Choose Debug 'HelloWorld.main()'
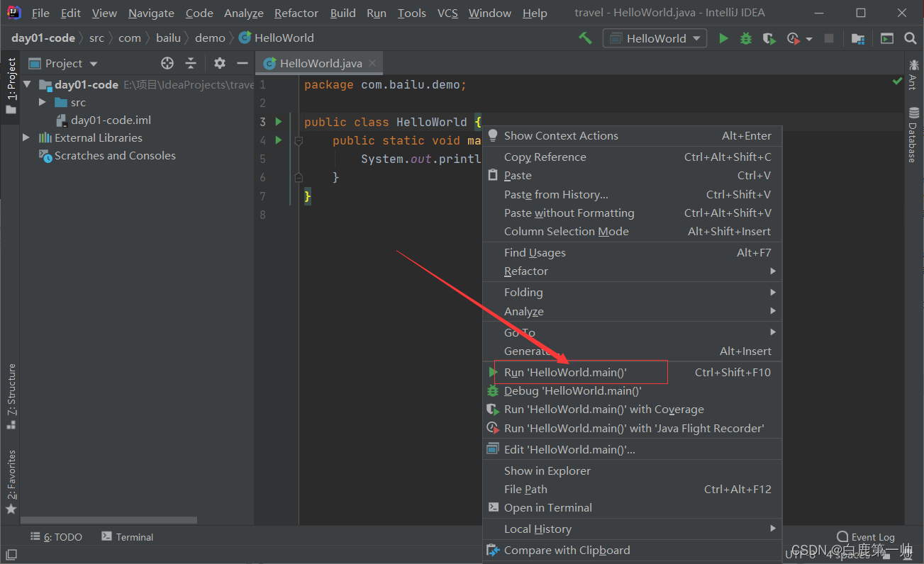924x564 pixels. point(632,391)
